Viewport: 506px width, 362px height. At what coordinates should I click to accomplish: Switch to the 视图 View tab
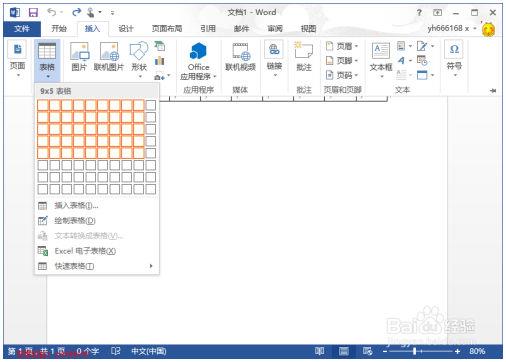click(308, 29)
